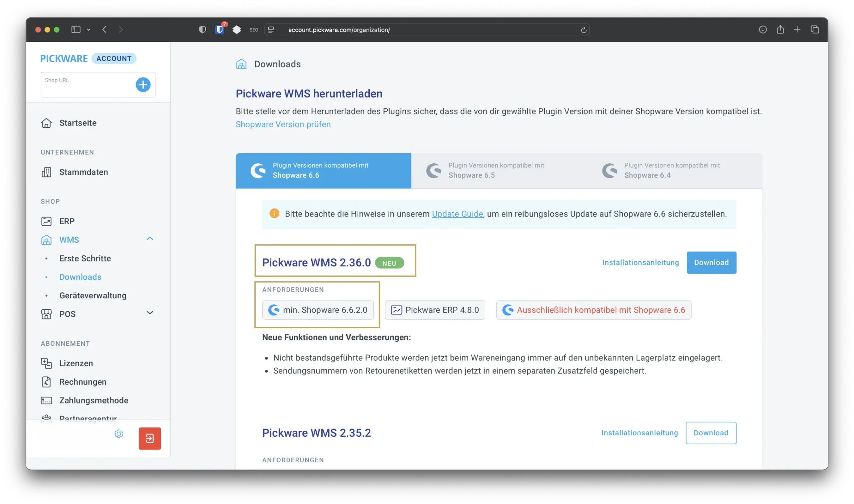Image resolution: width=854 pixels, height=504 pixels.
Task: Open the Update Guide link
Action: click(457, 214)
